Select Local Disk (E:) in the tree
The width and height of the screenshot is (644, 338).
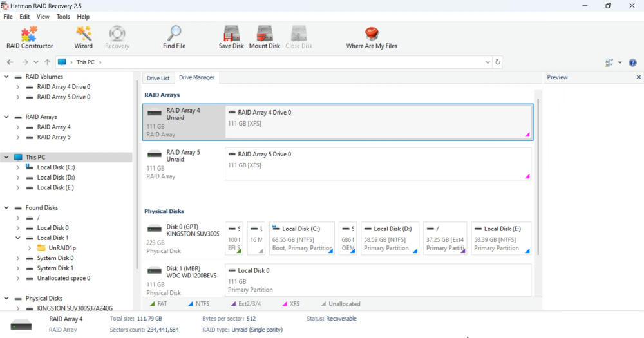click(x=55, y=188)
